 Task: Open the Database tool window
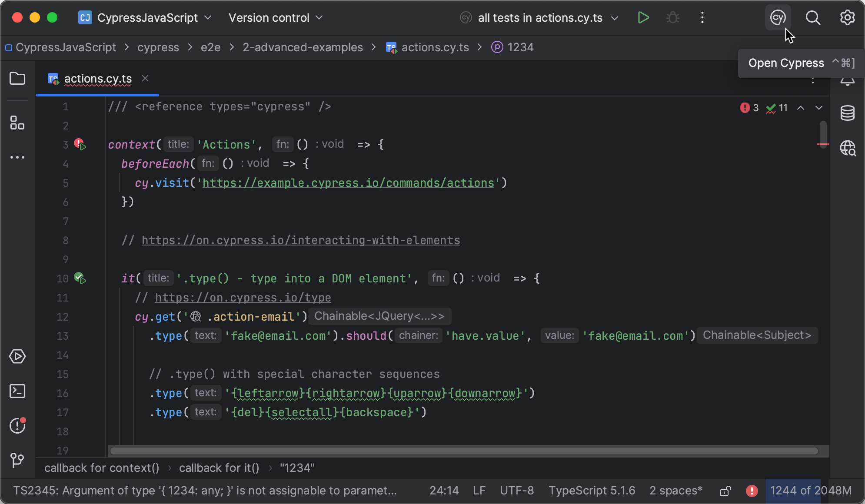point(848,113)
